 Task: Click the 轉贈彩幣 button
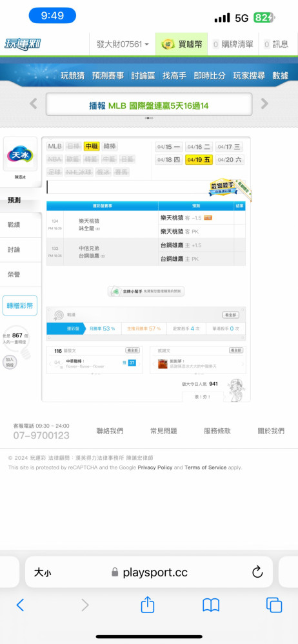point(20,305)
